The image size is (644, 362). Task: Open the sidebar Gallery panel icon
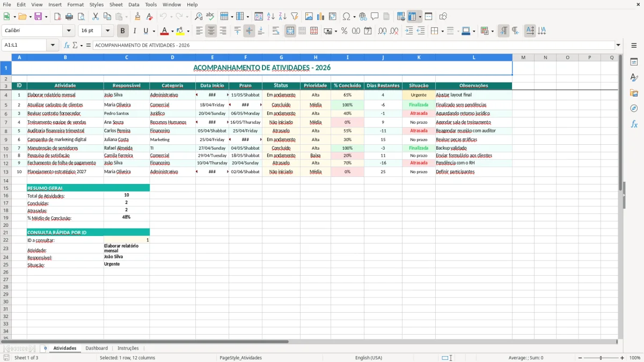pyautogui.click(x=634, y=93)
